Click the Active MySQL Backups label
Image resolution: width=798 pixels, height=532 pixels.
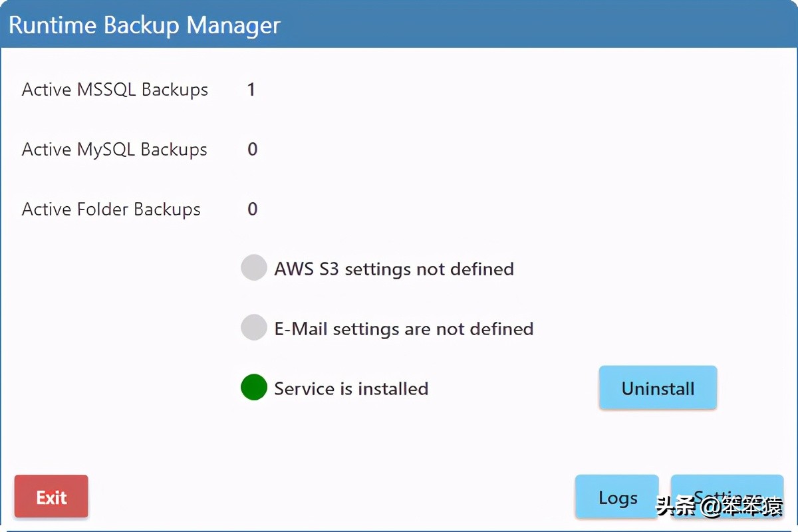(x=114, y=149)
